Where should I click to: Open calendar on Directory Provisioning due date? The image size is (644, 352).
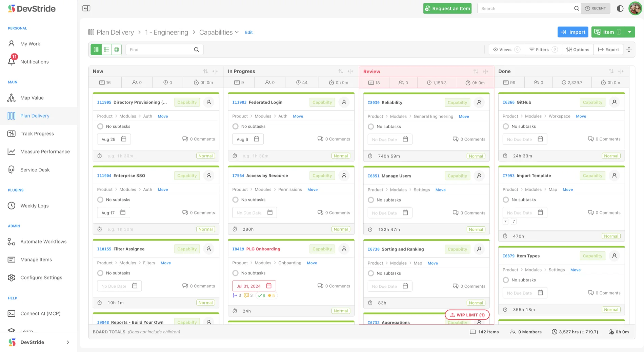[x=124, y=139]
